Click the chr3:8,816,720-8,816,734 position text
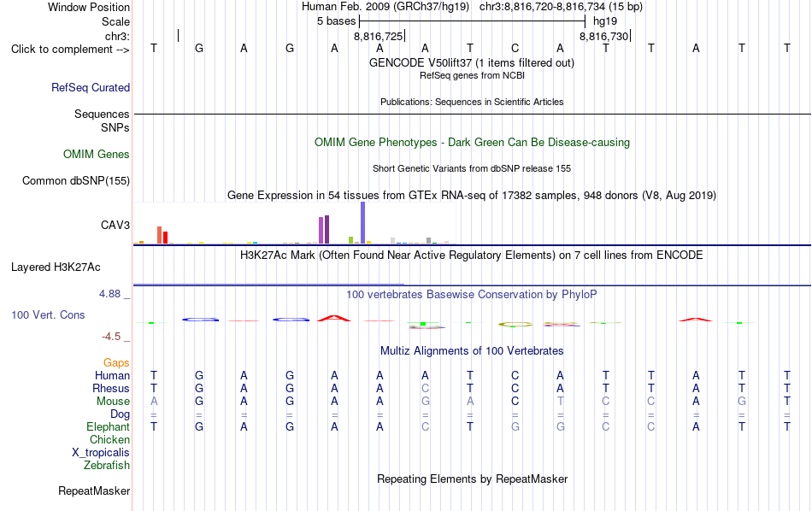812x511 pixels. 561,7
